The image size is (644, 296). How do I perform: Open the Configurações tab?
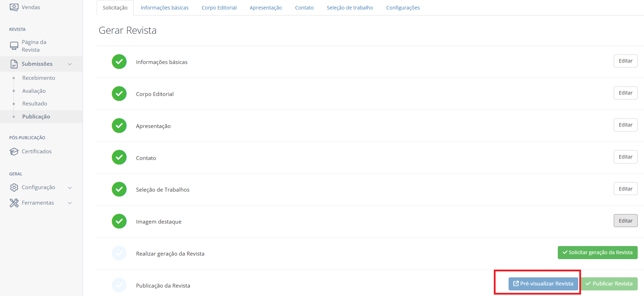[x=403, y=8]
